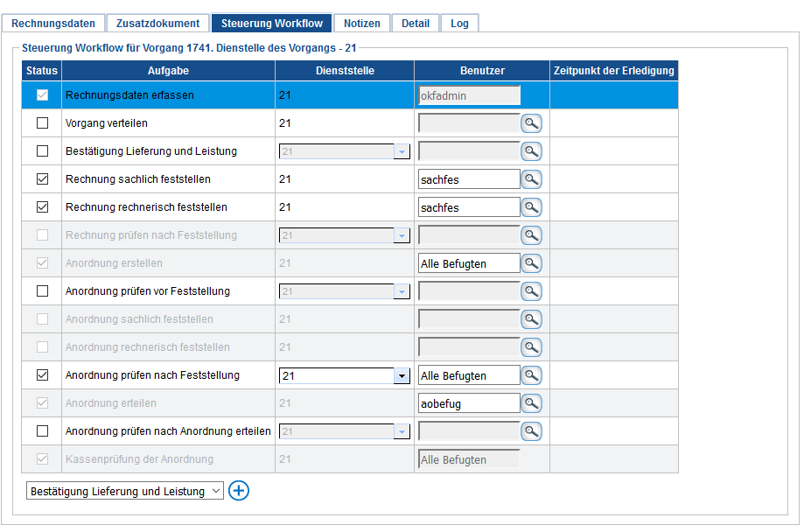The width and height of the screenshot is (811, 532).
Task: Select the Rechnungsdaten erfassen row
Action: tap(168, 95)
